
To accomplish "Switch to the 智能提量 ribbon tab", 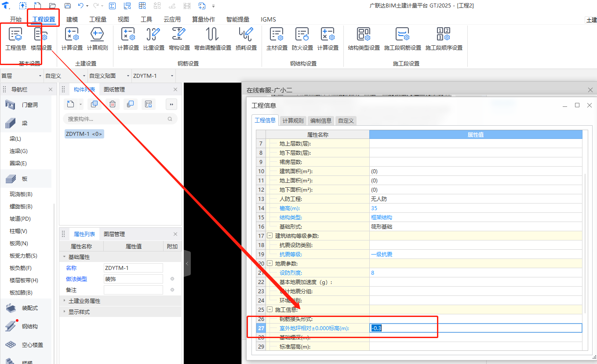I will (238, 19).
